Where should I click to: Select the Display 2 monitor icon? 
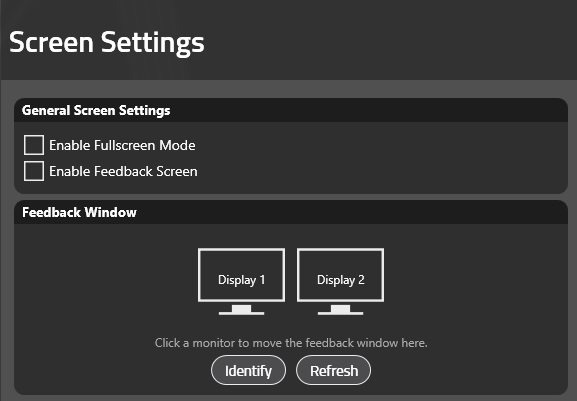(x=340, y=281)
